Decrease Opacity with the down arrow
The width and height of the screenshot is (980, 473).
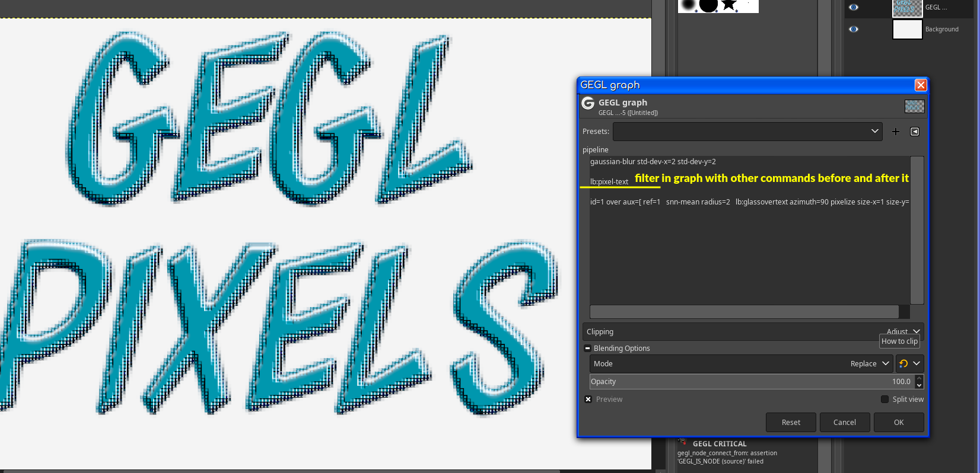[x=919, y=385]
